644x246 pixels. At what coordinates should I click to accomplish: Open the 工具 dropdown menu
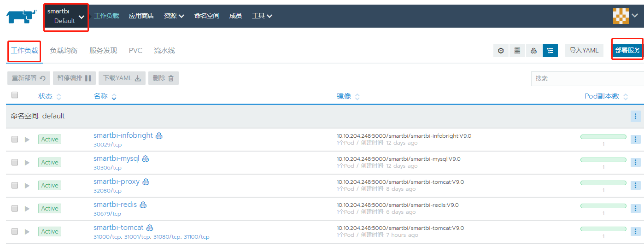pos(262,16)
